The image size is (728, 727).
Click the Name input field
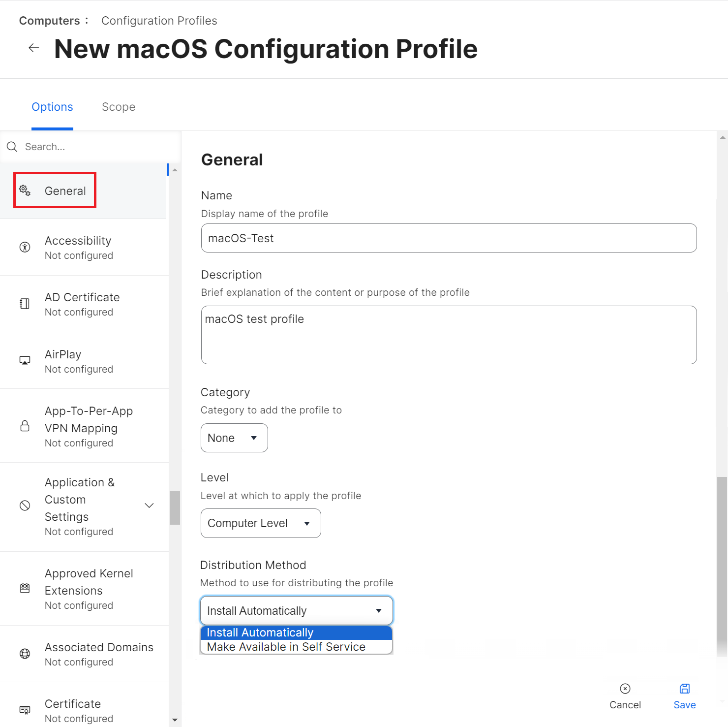(449, 238)
